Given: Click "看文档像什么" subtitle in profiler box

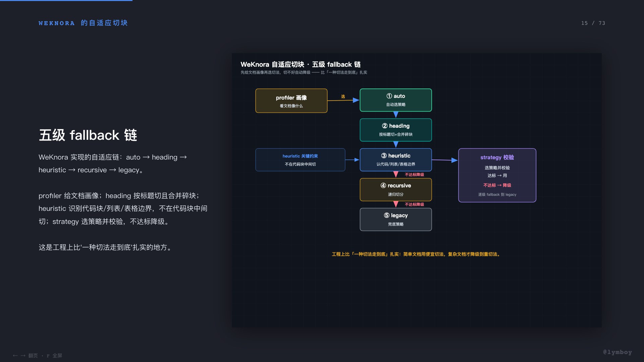Looking at the screenshot, I should coord(291,106).
